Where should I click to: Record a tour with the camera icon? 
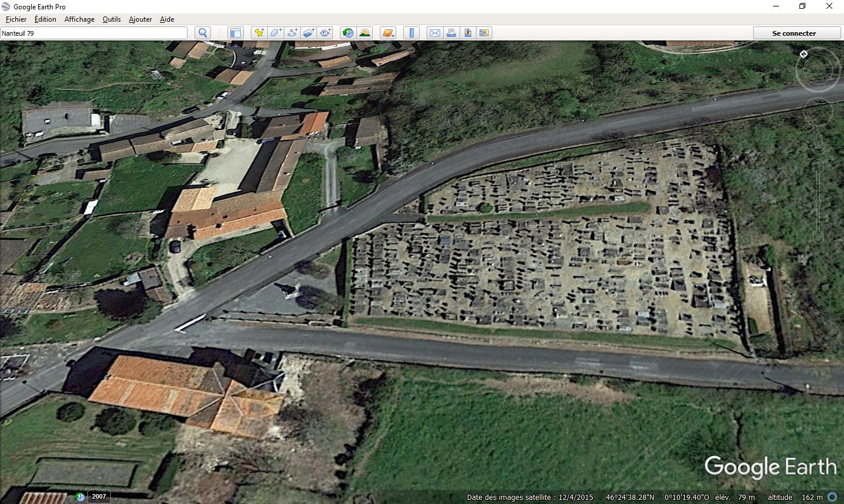(325, 33)
